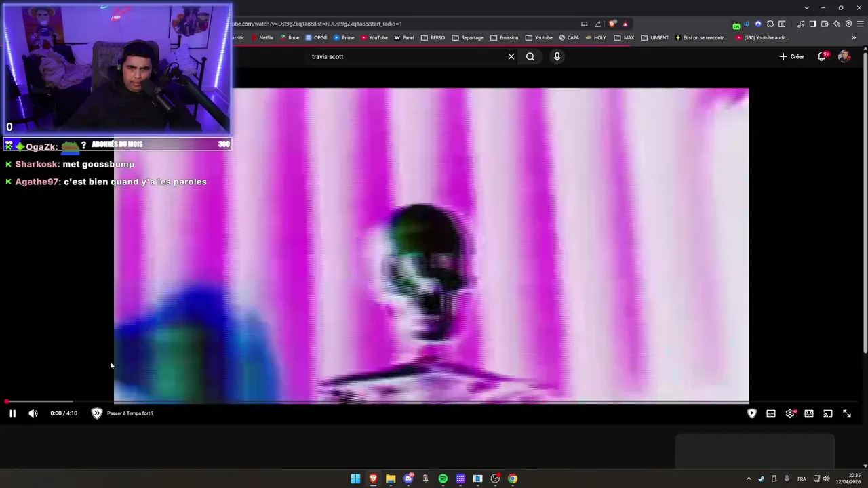Open '(590) Youtube audit...' bookmark

pos(763,38)
